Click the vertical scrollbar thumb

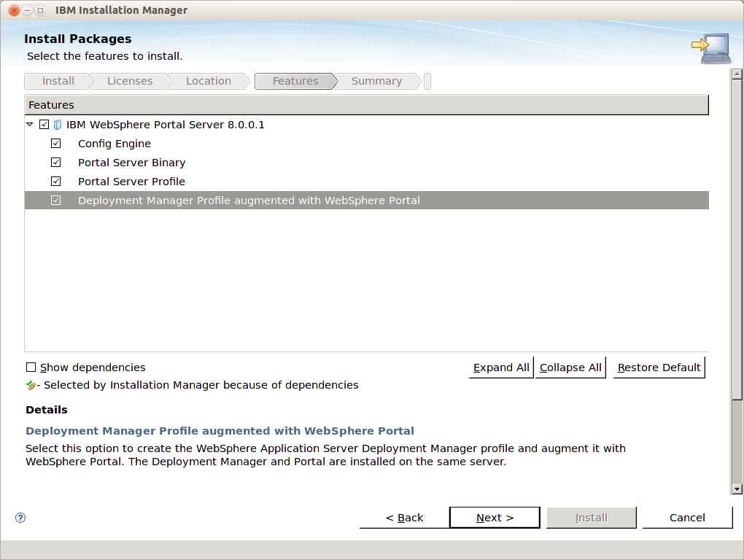(737, 239)
